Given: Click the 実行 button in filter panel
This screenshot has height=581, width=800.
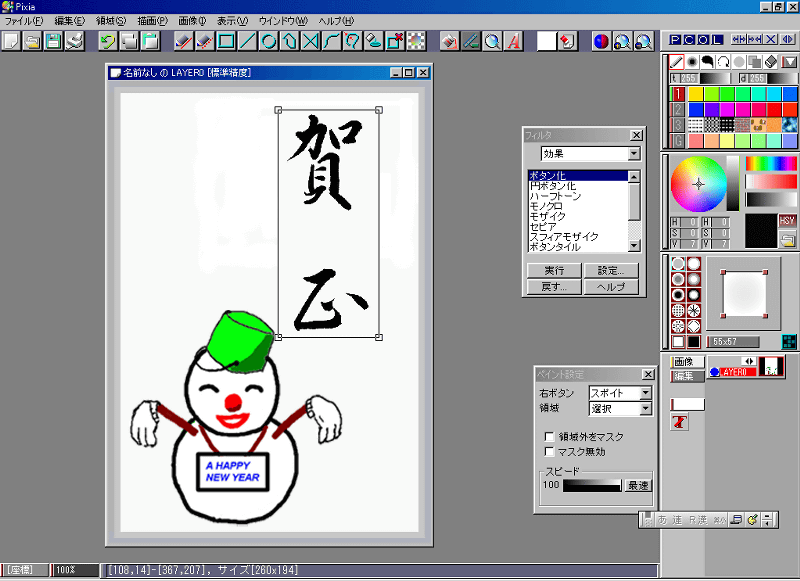Looking at the screenshot, I should [553, 270].
